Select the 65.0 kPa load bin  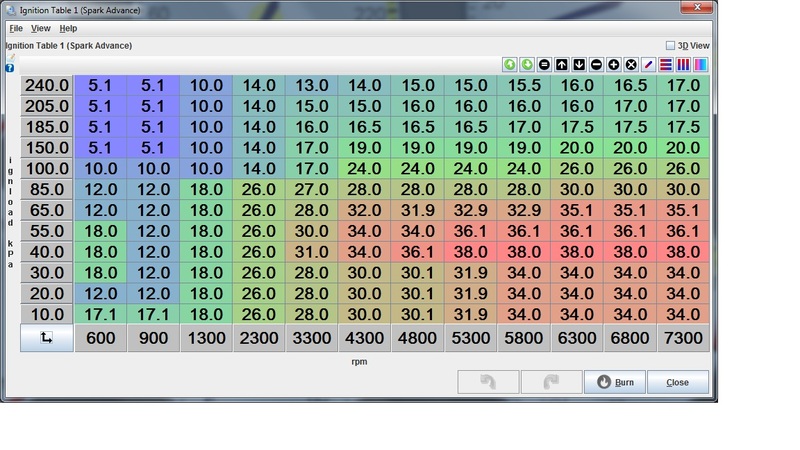click(46, 210)
